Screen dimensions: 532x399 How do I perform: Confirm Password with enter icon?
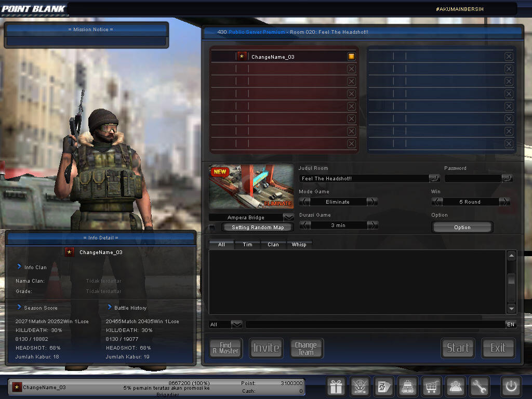point(507,178)
